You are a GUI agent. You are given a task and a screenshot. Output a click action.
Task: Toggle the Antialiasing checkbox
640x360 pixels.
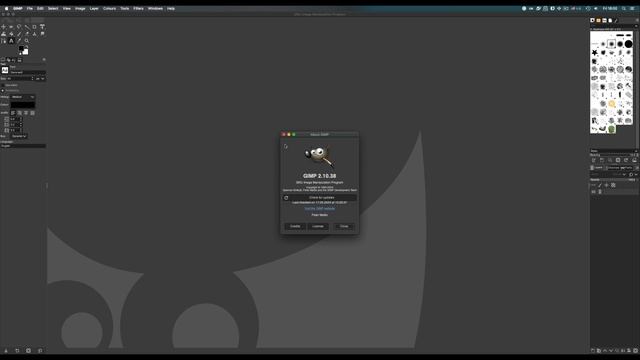pyautogui.click(x=3, y=90)
